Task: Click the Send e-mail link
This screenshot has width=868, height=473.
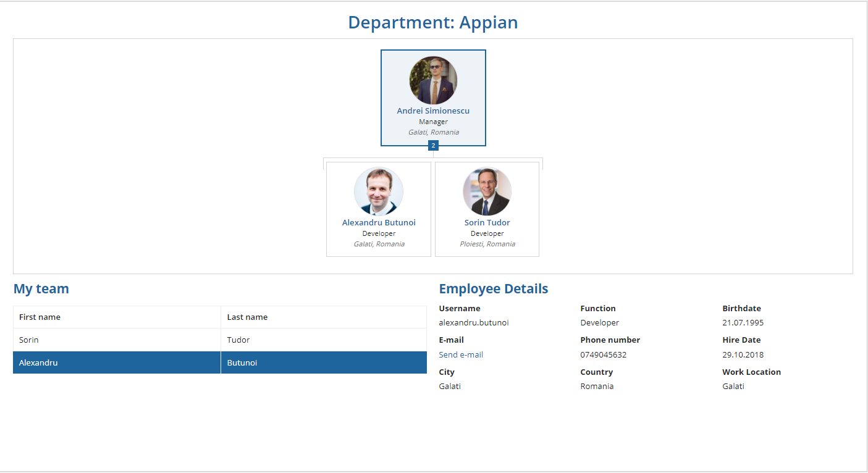Action: click(461, 355)
